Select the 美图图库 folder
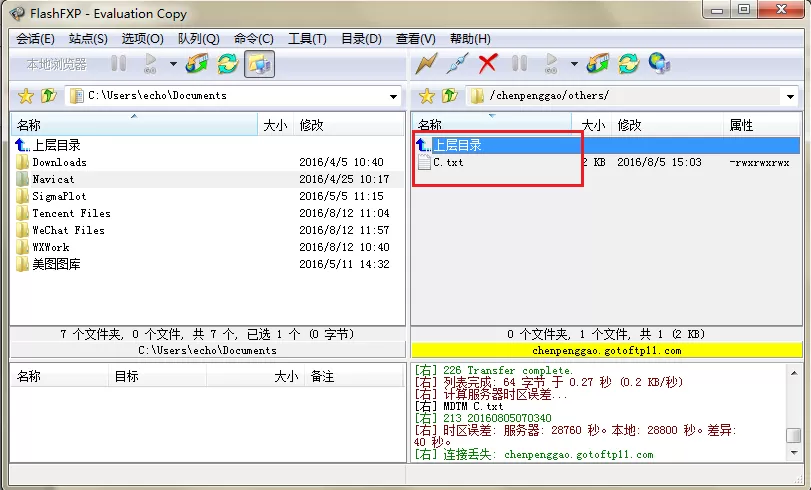The image size is (811, 490). tap(56, 264)
